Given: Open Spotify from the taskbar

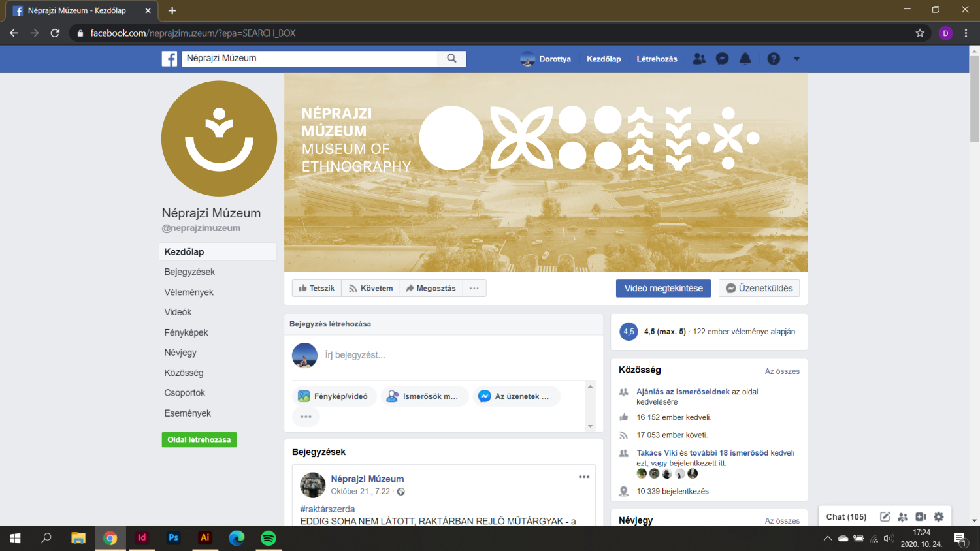Looking at the screenshot, I should [269, 538].
